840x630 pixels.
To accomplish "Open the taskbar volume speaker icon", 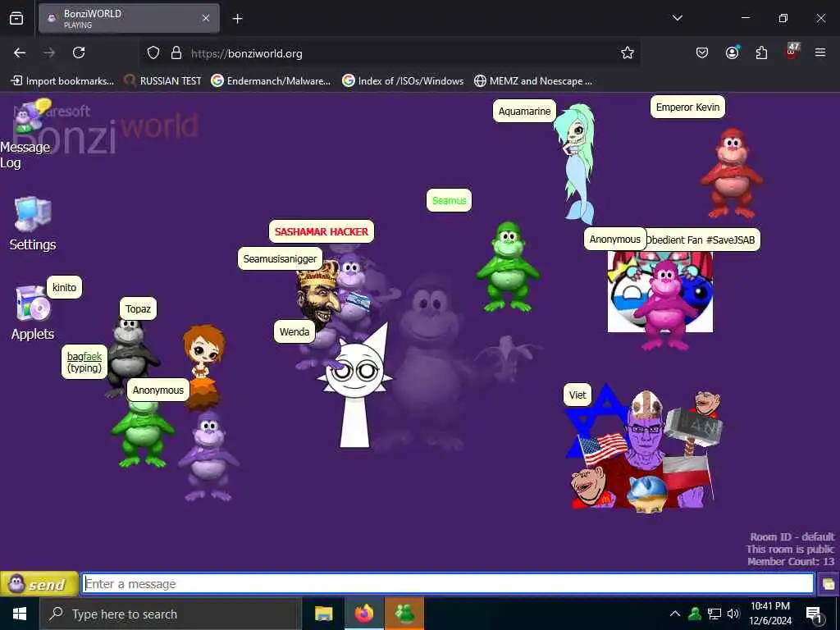I will coord(733,614).
